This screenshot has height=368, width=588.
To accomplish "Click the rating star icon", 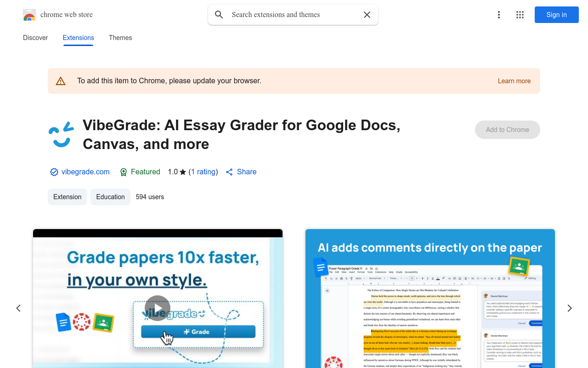I will click(x=183, y=172).
